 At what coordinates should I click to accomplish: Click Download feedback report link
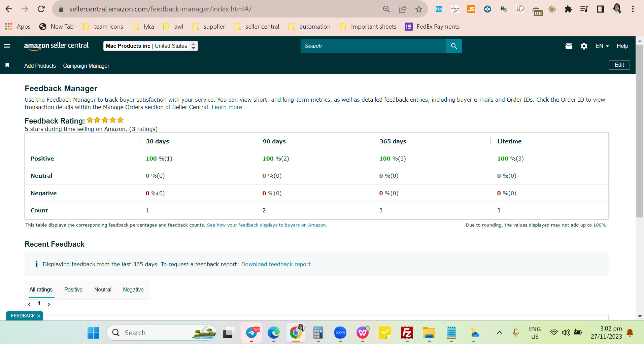(276, 265)
